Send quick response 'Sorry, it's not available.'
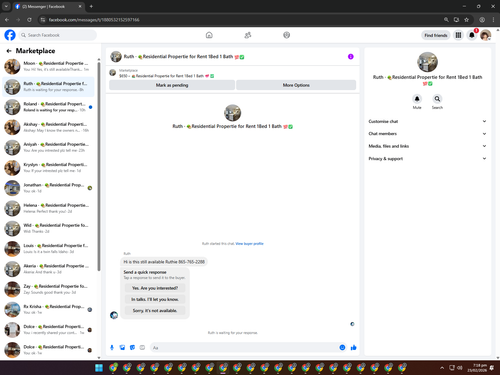500x375 pixels. [155, 311]
